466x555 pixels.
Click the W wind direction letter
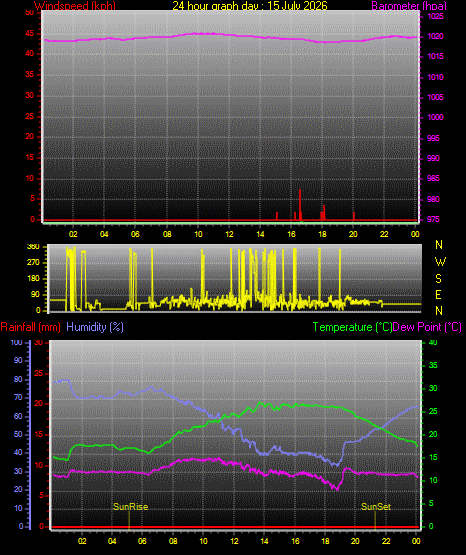(x=440, y=262)
